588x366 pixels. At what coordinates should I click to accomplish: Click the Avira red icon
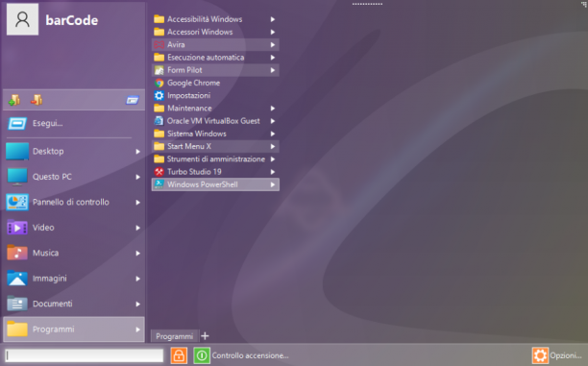click(159, 44)
